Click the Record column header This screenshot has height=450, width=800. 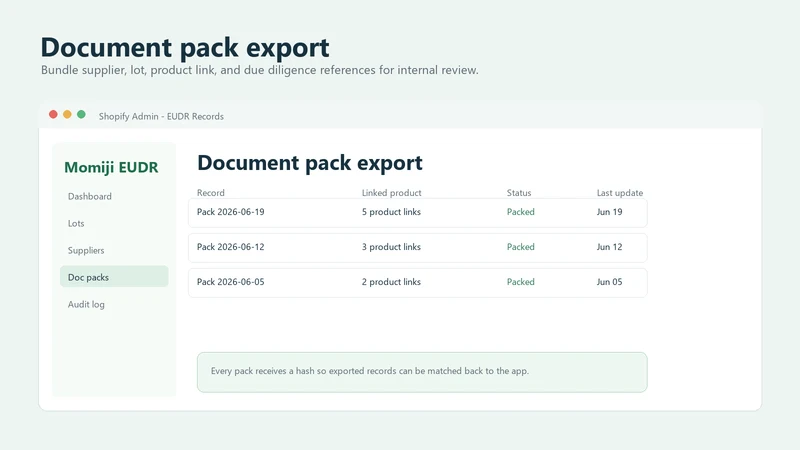(x=211, y=193)
